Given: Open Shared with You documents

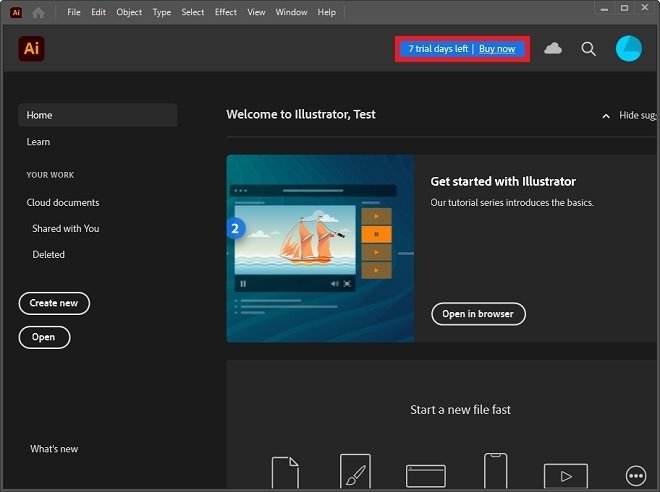Looking at the screenshot, I should point(66,229).
